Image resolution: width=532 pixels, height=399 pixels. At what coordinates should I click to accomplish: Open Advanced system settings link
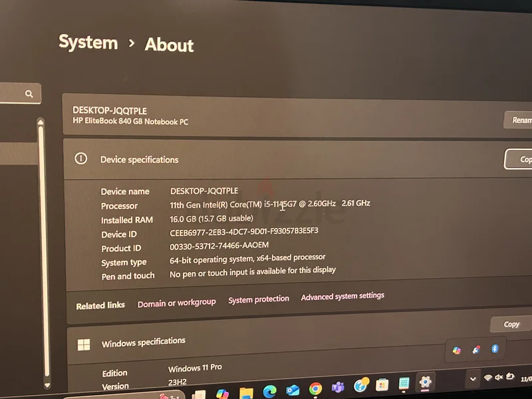pyautogui.click(x=342, y=296)
